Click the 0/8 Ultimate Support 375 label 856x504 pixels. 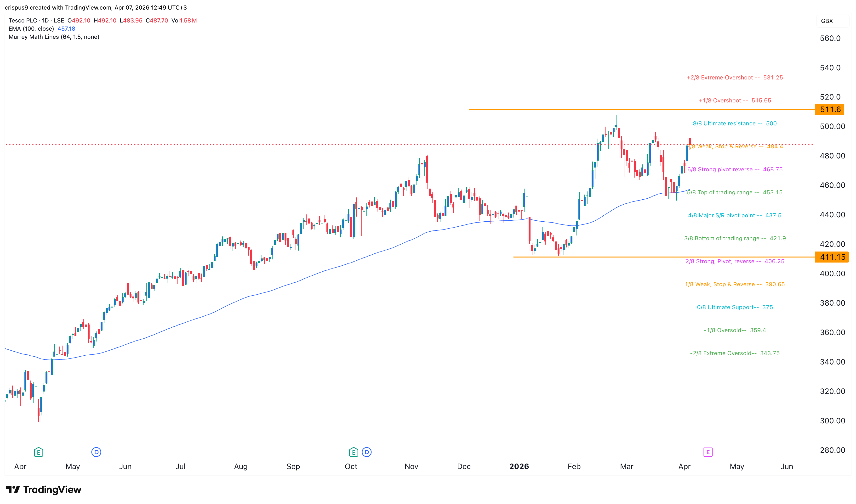click(x=734, y=307)
